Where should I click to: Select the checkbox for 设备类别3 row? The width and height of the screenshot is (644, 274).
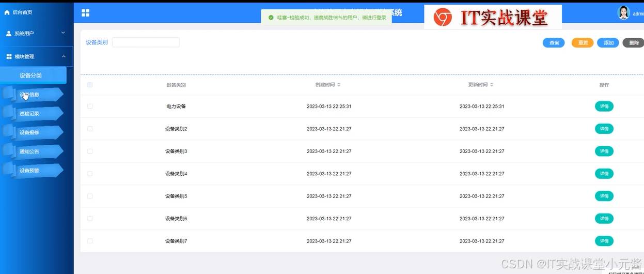[x=90, y=151]
